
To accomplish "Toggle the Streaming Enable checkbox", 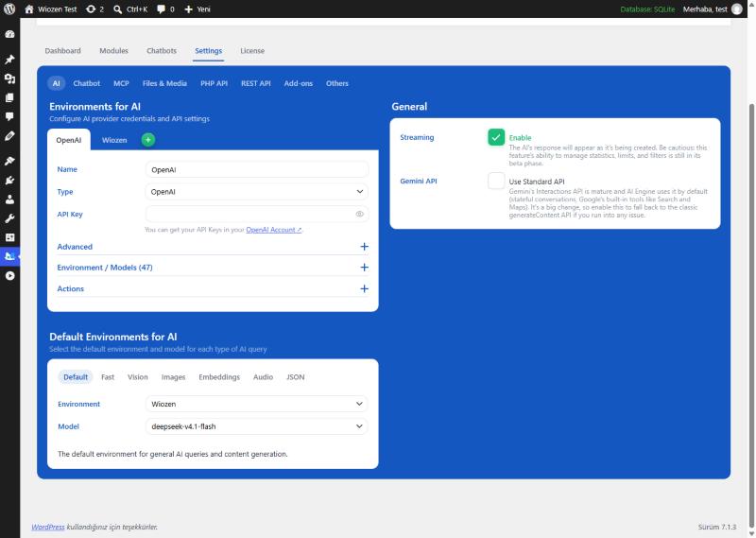I will tap(496, 137).
